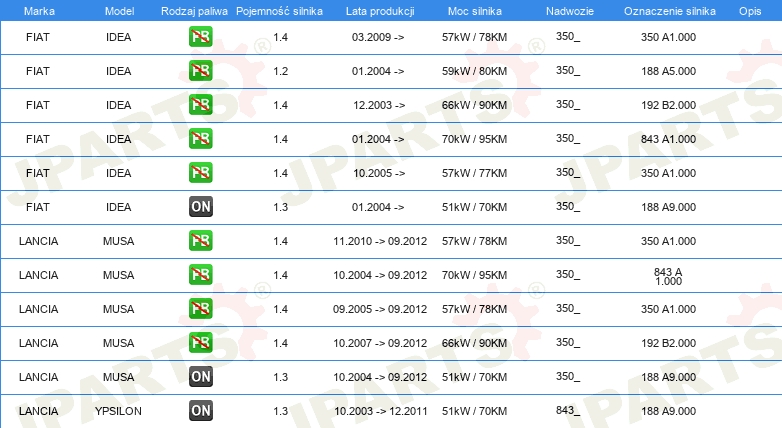Click the 59kW / 80KM power cell
782x428 pixels.
click(474, 71)
